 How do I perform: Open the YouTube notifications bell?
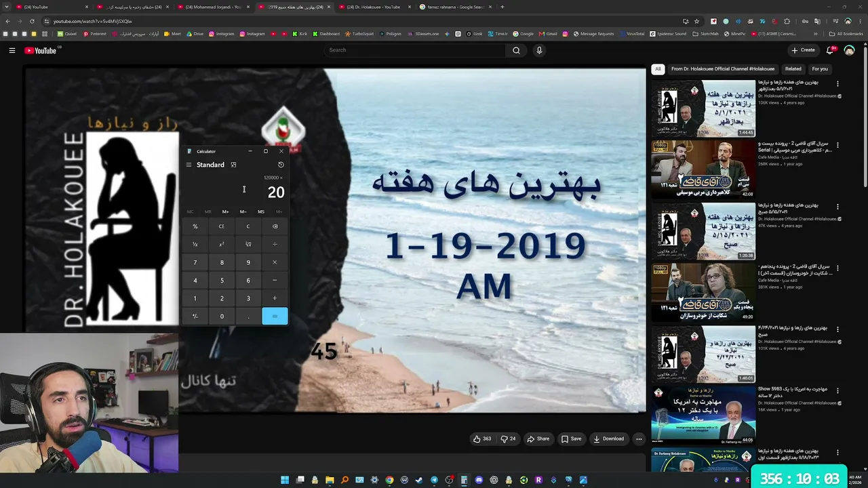tap(831, 50)
